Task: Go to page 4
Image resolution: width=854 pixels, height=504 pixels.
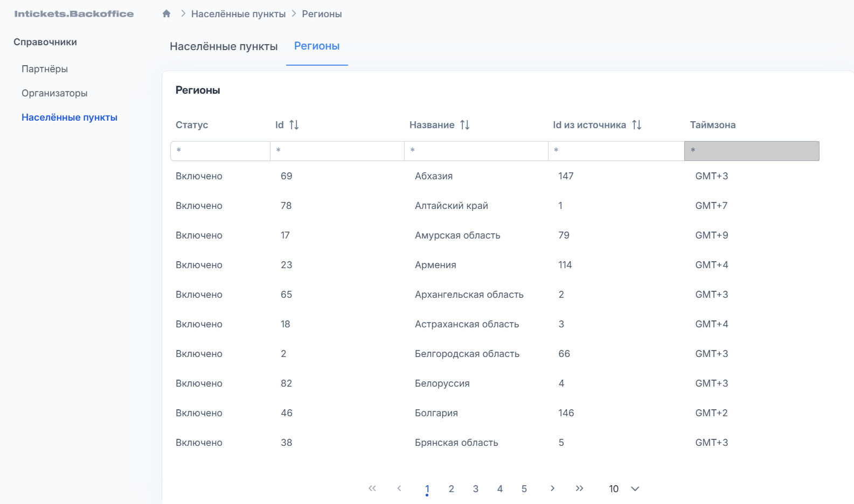Action: point(500,489)
